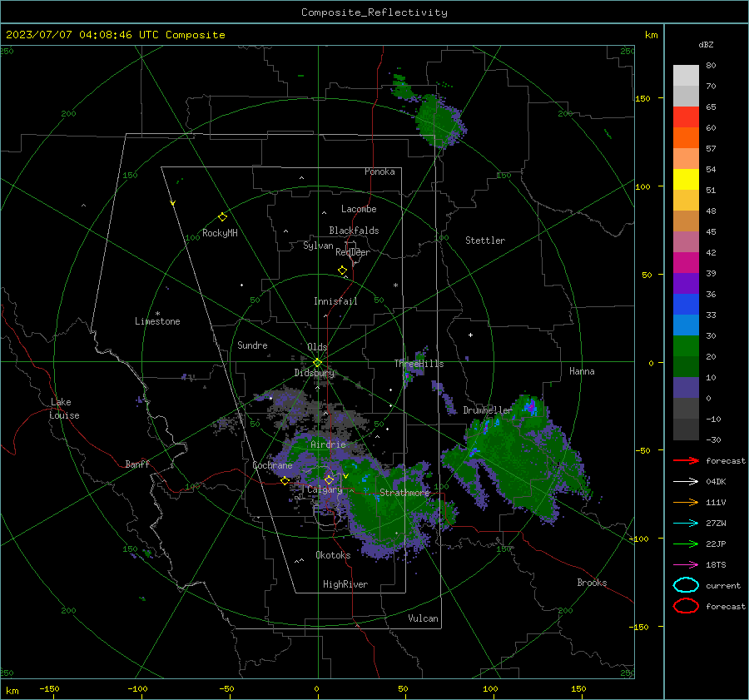Click the red forecast arrow in legend

686,460
